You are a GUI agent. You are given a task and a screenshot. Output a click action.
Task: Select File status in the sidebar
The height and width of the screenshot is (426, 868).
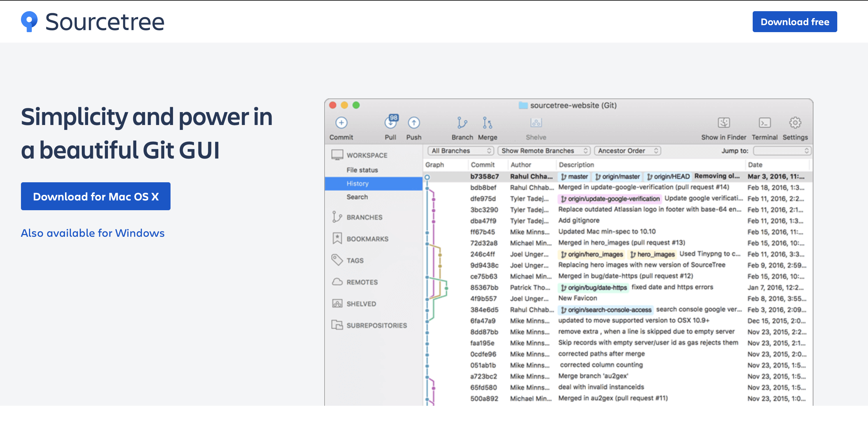362,170
